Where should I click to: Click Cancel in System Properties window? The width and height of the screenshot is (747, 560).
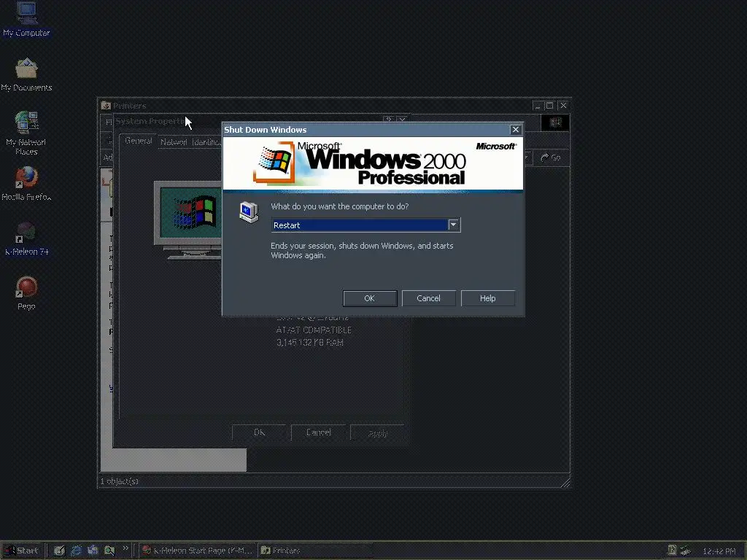[x=318, y=432]
